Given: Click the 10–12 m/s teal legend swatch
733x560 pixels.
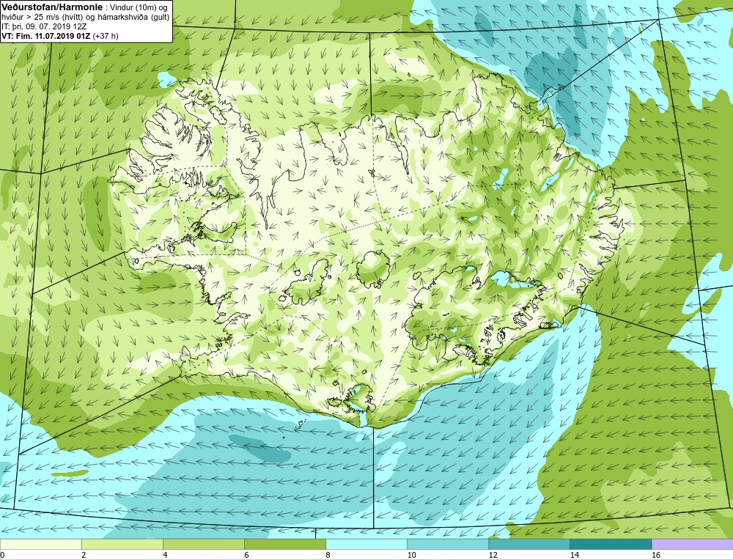Looking at the screenshot, I should click(447, 544).
